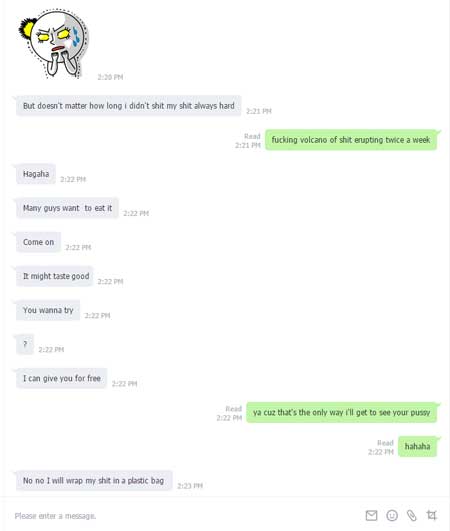Open the emoji smiley picker
The height and width of the screenshot is (531, 450).
point(392,515)
